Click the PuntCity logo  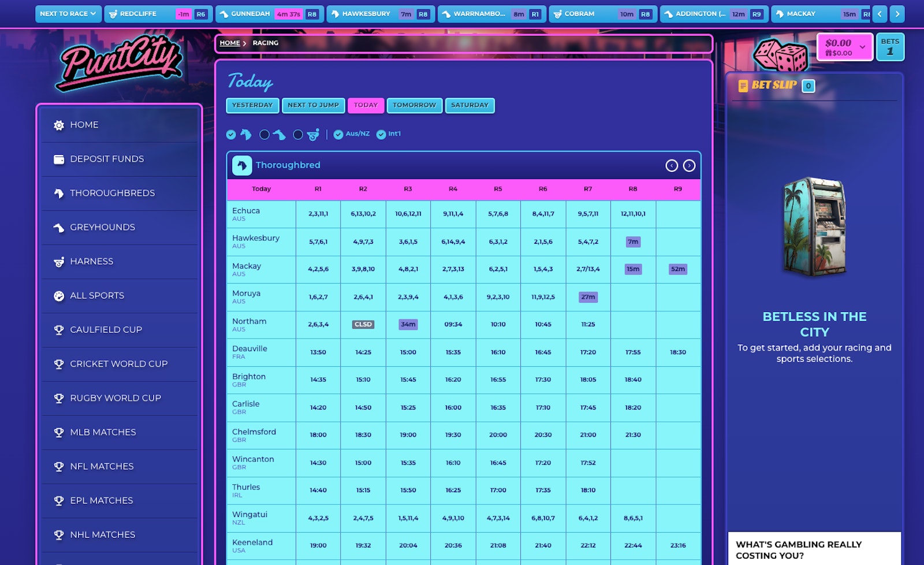tap(120, 62)
